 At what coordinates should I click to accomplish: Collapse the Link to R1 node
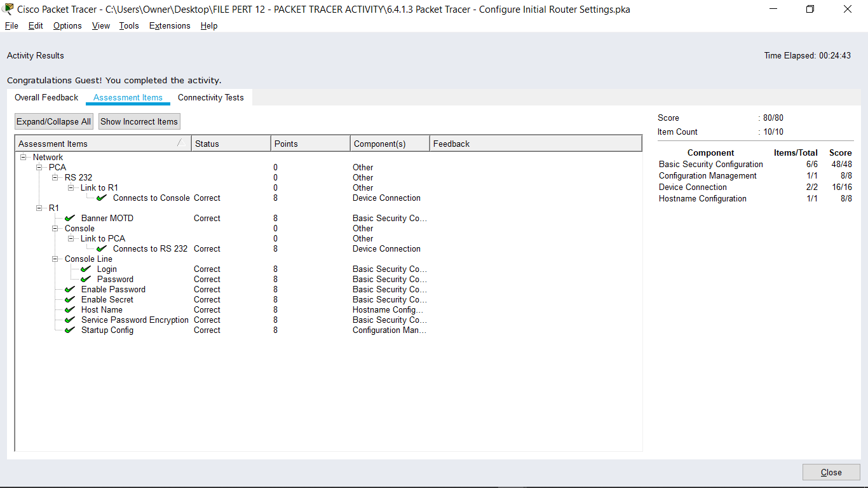[x=71, y=187]
